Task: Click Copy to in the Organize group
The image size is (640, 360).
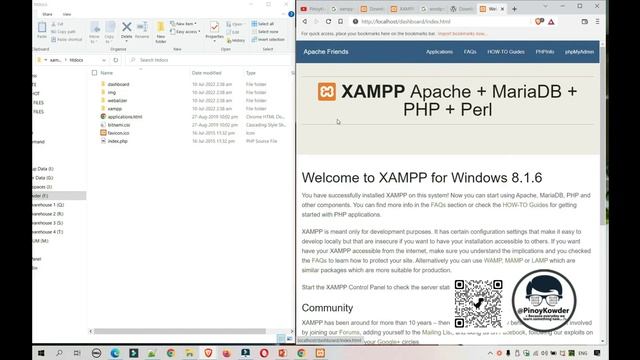Action: [109, 32]
